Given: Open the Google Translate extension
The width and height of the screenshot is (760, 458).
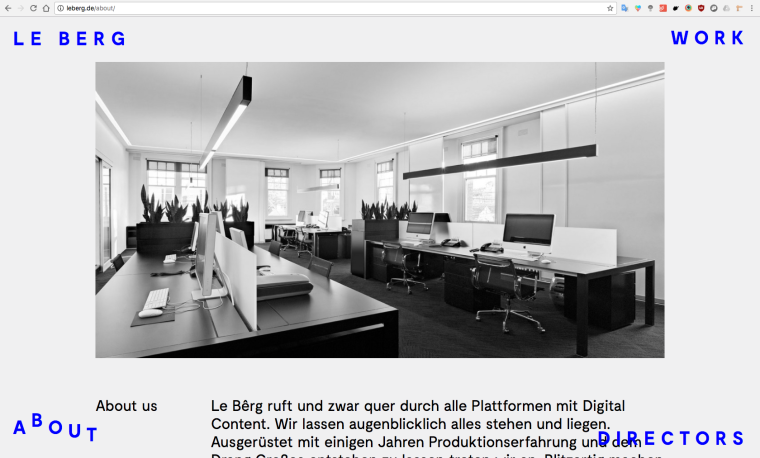Looking at the screenshot, I should pos(625,8).
